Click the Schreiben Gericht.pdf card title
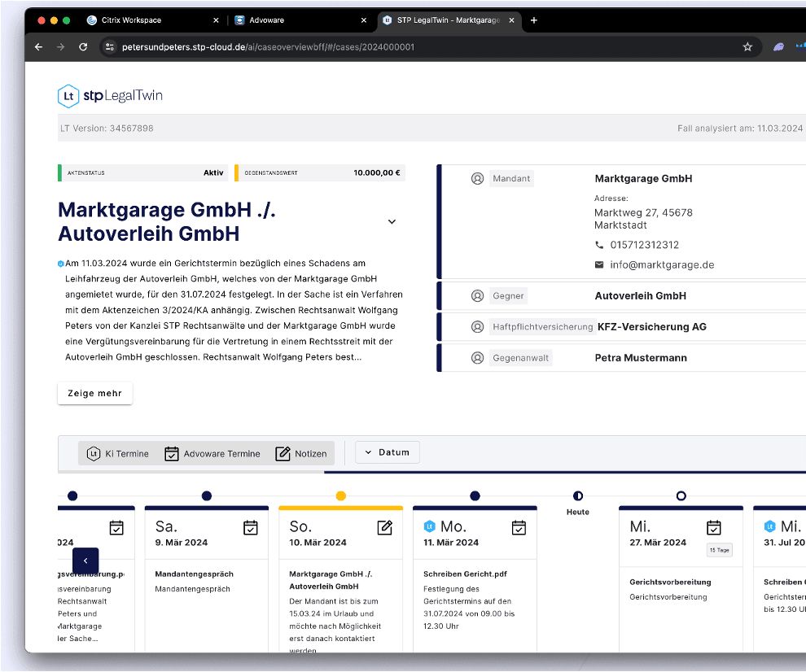Screen dimensions: 806x672 pos(465,574)
